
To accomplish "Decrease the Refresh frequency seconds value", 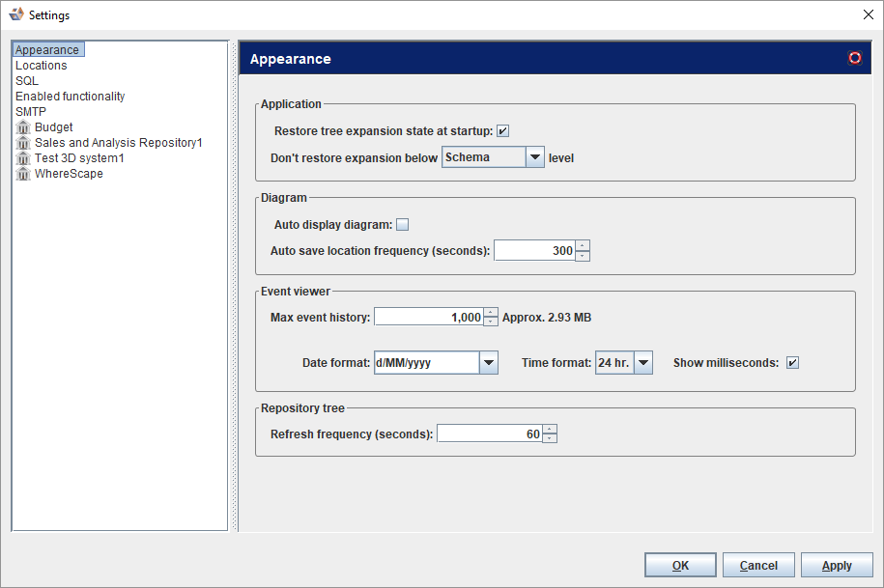I will coord(550,439).
